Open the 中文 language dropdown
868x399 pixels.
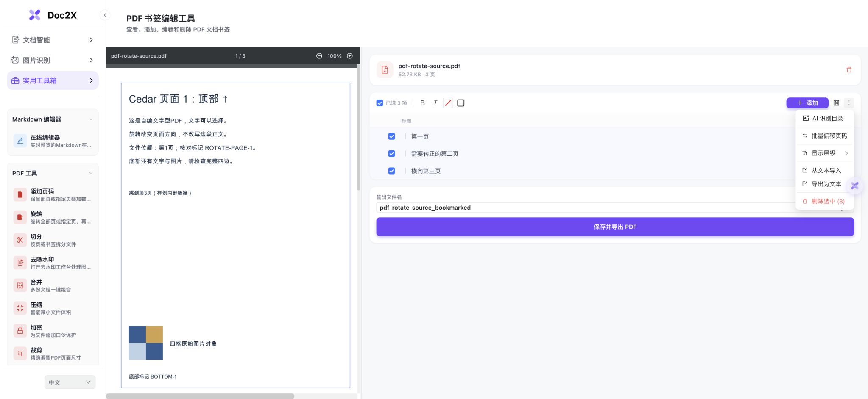(x=70, y=382)
